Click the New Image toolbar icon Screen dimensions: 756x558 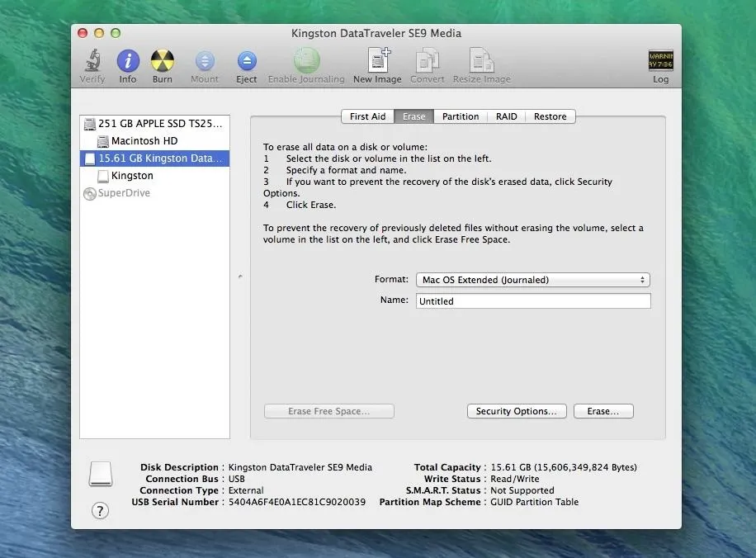[377, 62]
